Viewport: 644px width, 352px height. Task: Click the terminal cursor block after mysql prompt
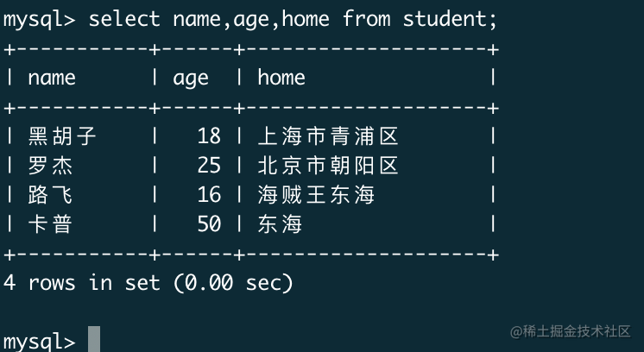94,339
